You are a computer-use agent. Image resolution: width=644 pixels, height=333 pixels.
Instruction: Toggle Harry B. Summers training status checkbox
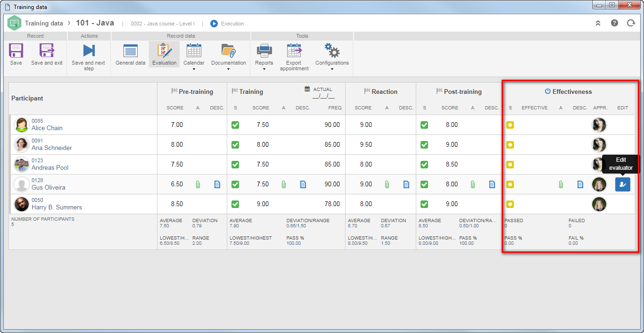pos(235,204)
